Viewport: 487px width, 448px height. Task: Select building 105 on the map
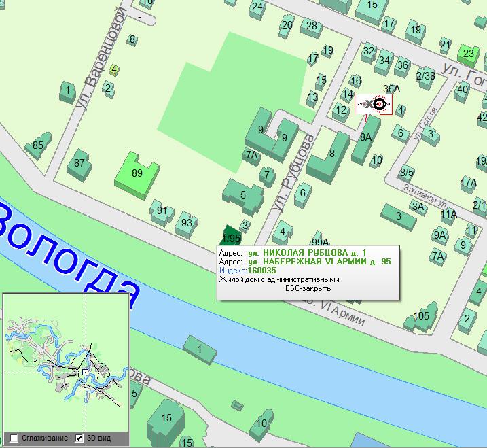point(422,315)
